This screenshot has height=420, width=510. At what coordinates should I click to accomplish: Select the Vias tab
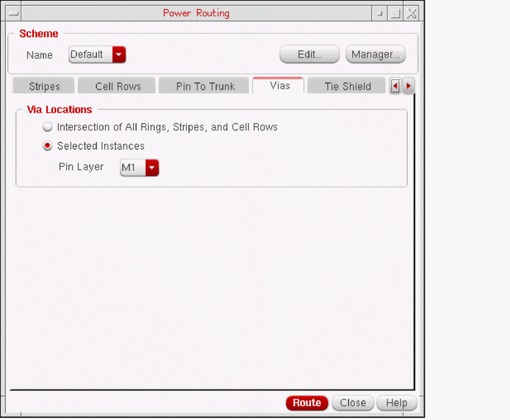point(280,86)
